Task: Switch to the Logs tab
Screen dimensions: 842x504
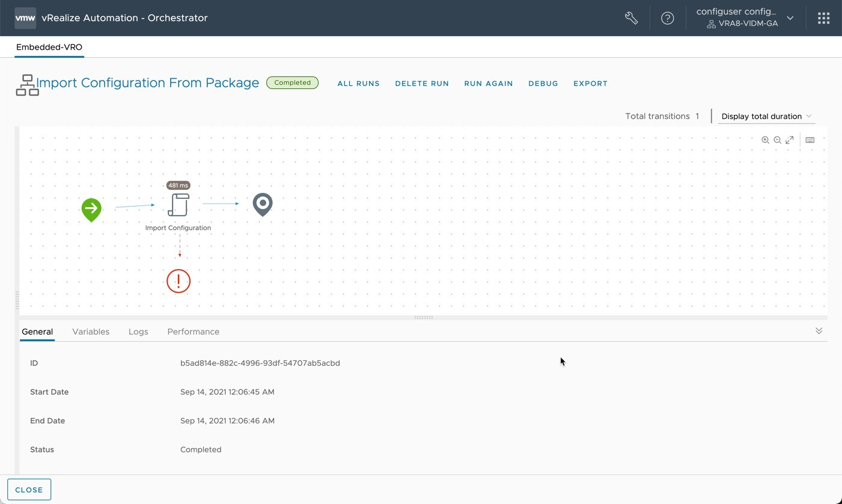Action: tap(138, 332)
